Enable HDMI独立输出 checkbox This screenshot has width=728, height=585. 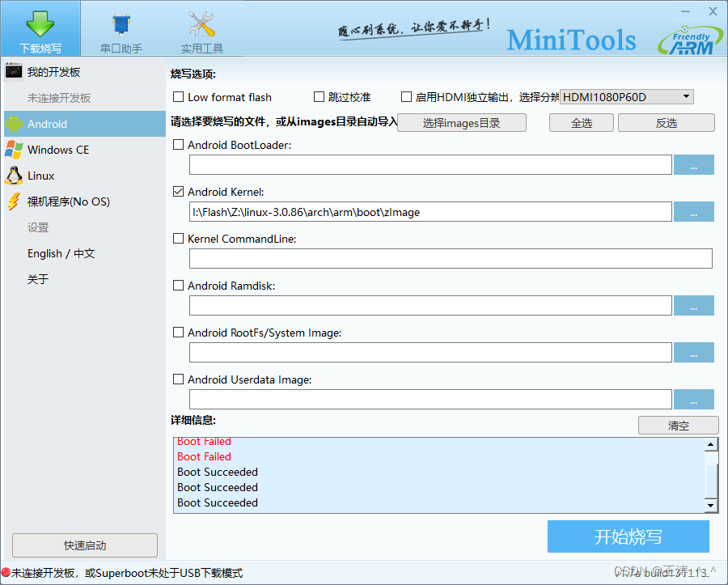click(406, 97)
